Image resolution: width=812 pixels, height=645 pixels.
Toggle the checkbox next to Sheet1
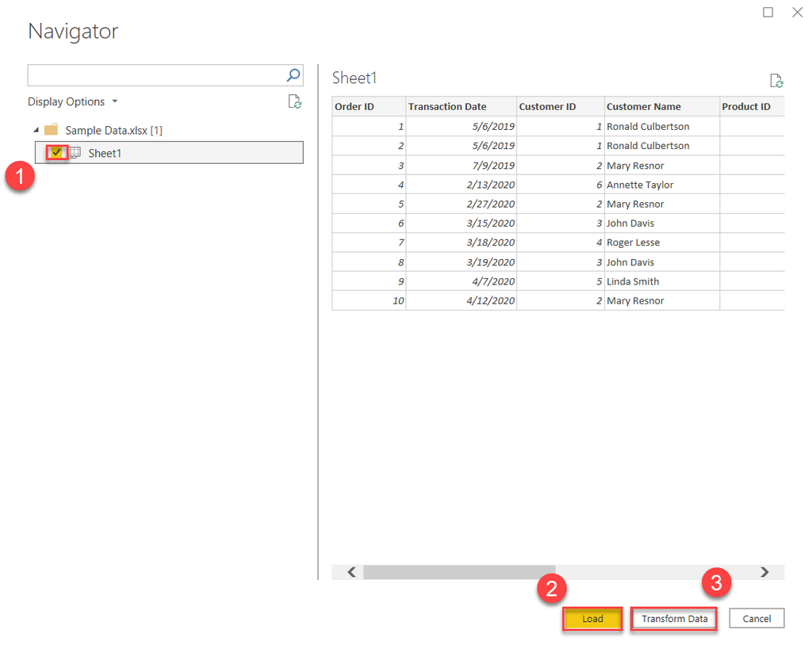point(55,152)
